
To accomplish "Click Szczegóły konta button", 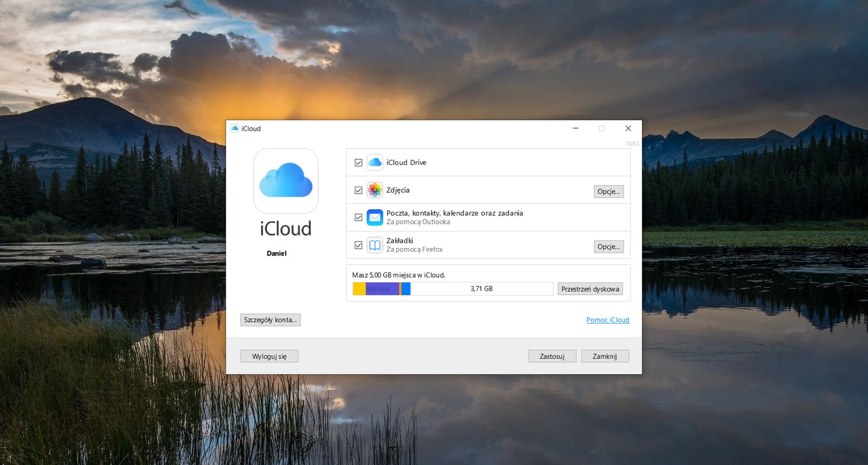I will pos(270,320).
